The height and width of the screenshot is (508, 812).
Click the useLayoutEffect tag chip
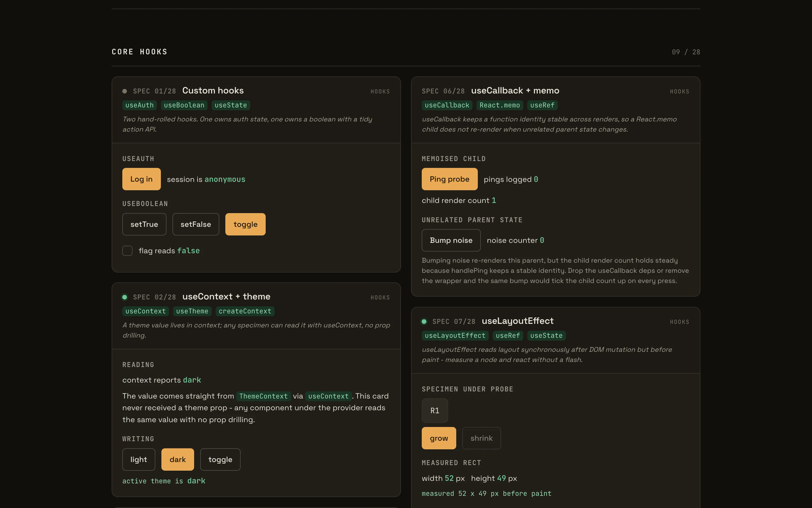[x=455, y=336]
